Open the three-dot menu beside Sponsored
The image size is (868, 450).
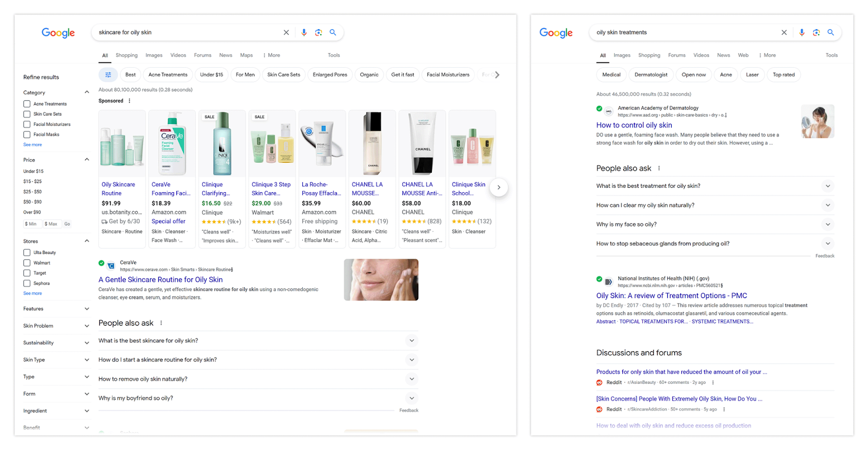tap(129, 101)
